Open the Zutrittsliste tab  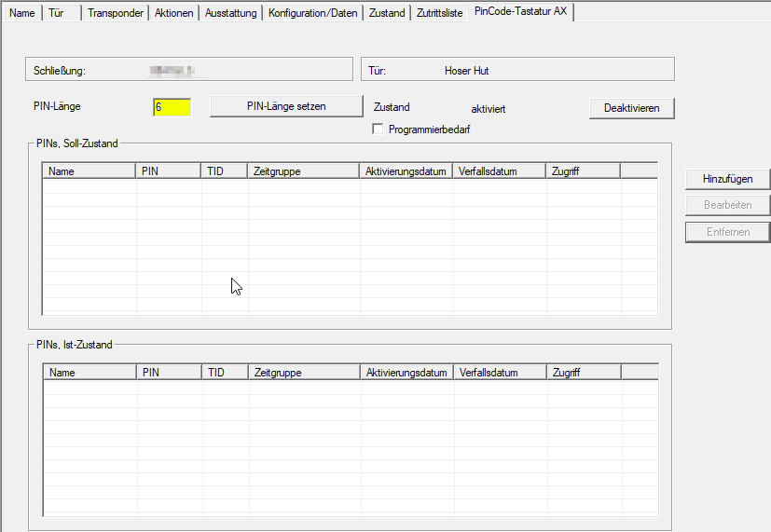click(x=439, y=13)
